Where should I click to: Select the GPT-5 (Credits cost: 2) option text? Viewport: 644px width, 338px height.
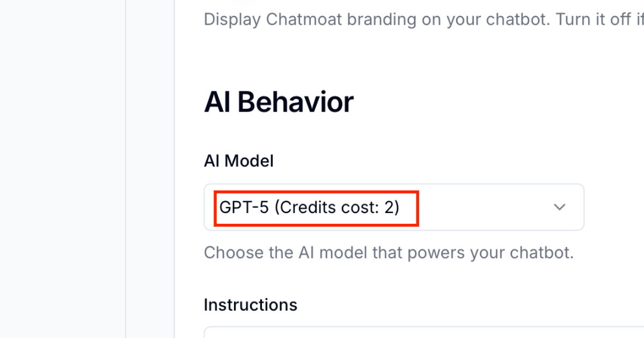310,207
